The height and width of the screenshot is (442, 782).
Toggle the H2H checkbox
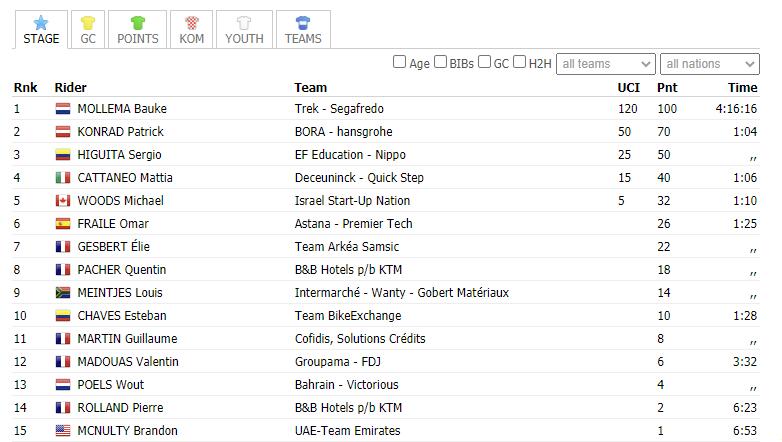pyautogui.click(x=520, y=62)
